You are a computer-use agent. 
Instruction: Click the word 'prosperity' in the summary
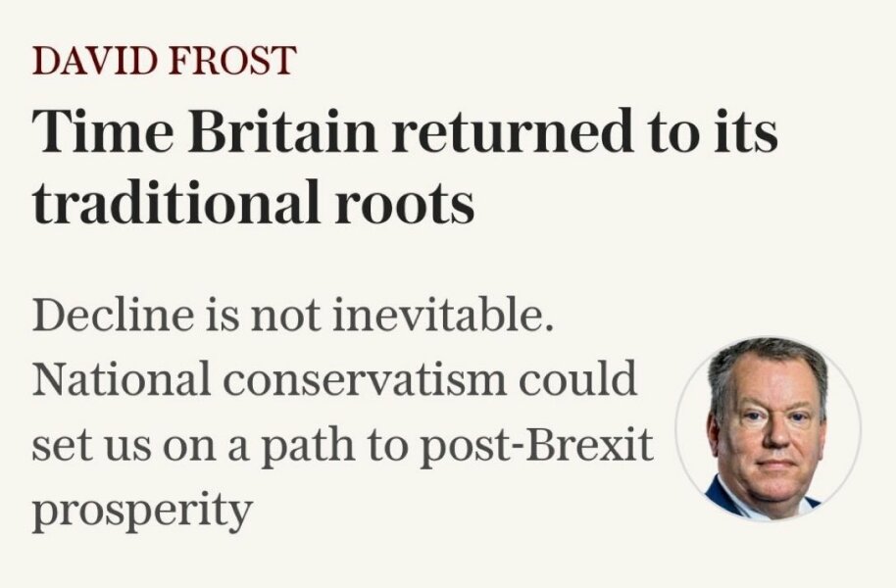142,512
